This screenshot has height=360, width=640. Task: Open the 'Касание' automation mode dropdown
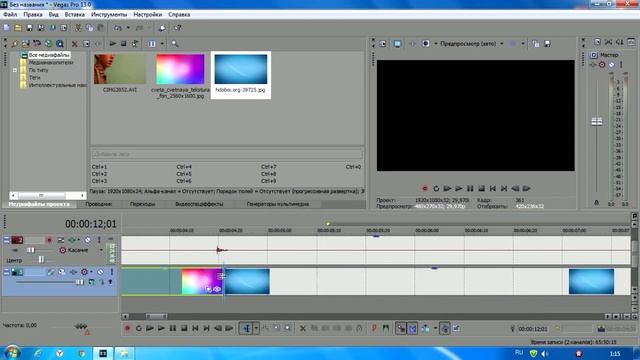point(101,250)
